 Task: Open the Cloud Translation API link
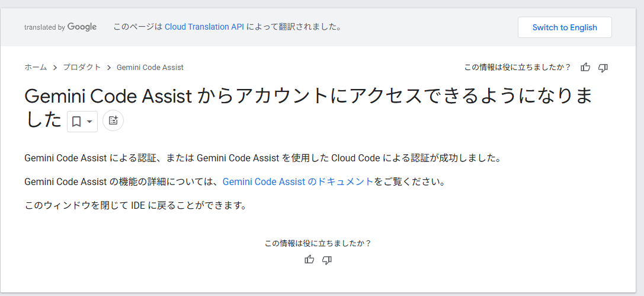pyautogui.click(x=204, y=27)
